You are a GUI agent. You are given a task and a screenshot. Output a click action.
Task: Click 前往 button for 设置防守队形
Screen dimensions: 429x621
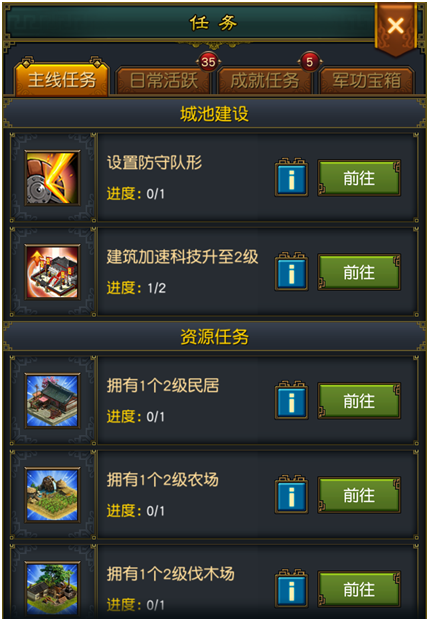359,178
